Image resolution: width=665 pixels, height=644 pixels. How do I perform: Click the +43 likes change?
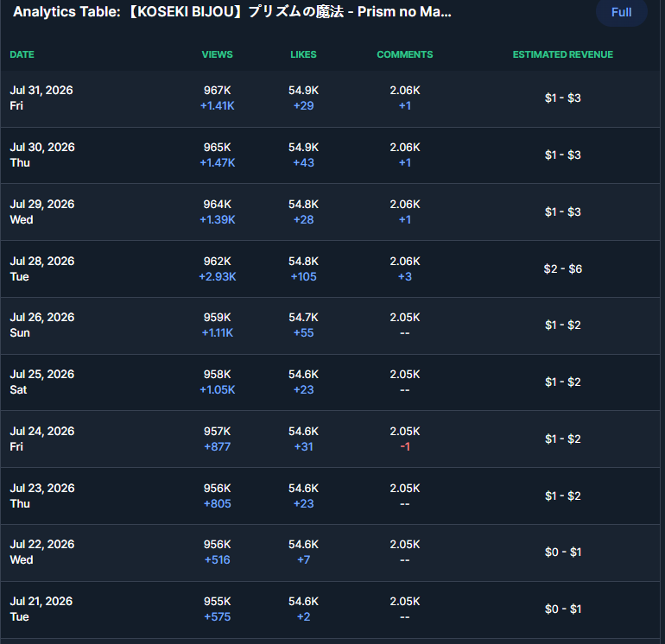304,163
